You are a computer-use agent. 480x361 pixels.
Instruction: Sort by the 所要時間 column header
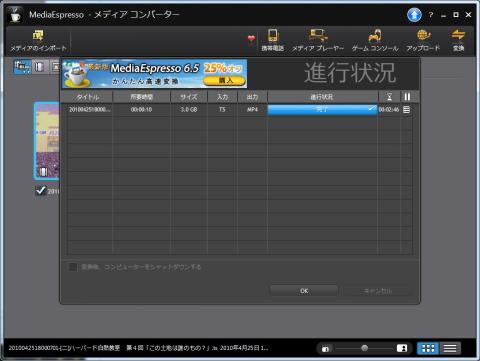click(x=142, y=97)
